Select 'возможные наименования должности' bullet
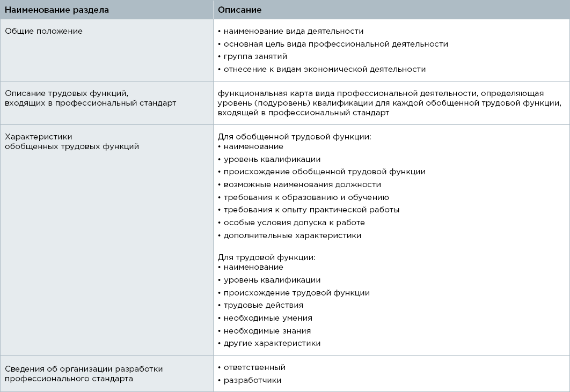Viewport: 570px width, 392px height. pos(299,184)
